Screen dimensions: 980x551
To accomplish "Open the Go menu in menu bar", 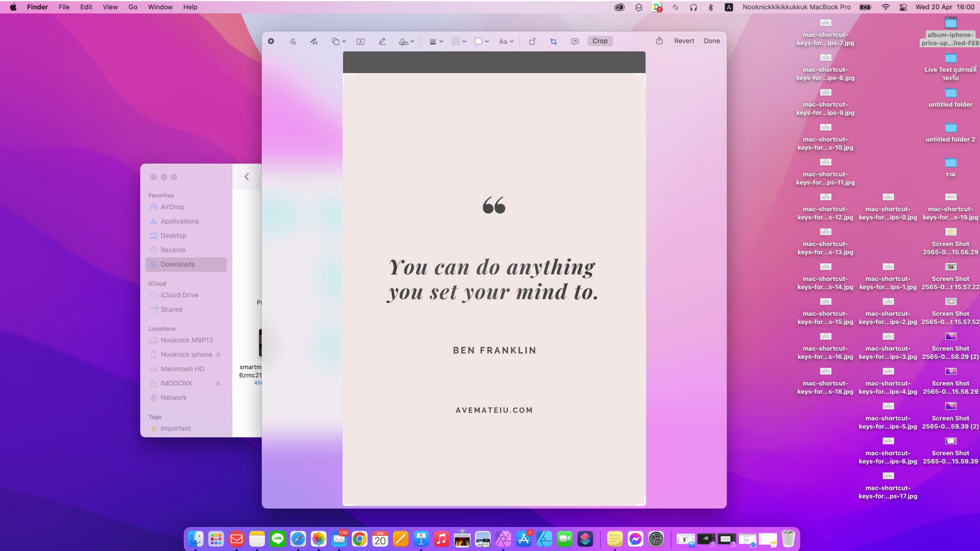I will coord(133,7).
